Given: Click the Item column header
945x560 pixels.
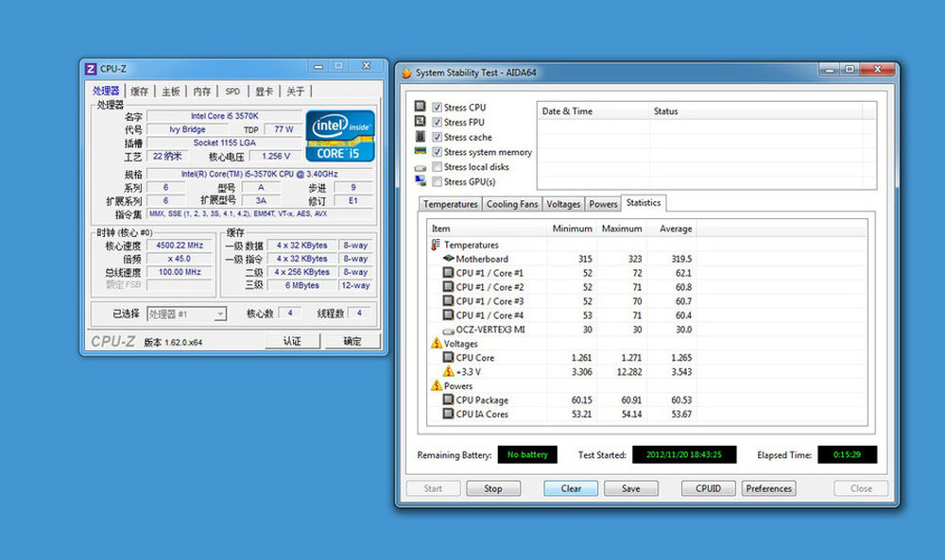Looking at the screenshot, I should (x=487, y=229).
